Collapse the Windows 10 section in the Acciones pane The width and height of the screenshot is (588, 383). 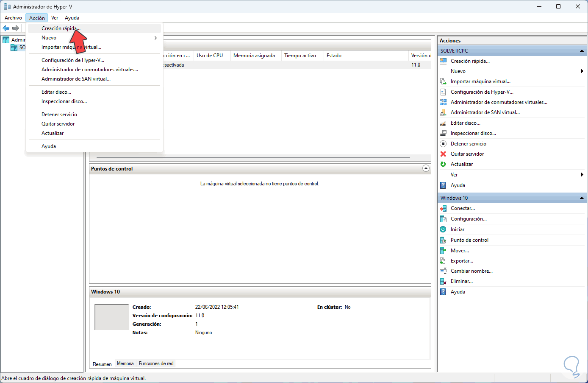click(x=582, y=198)
